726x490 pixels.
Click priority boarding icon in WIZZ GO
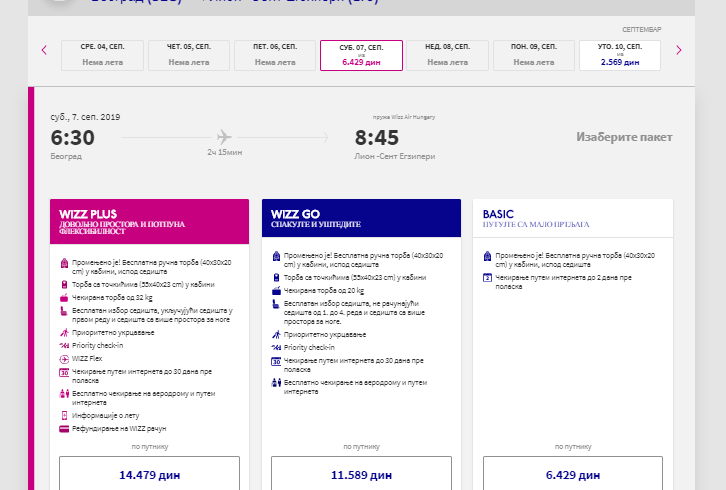tap(276, 334)
